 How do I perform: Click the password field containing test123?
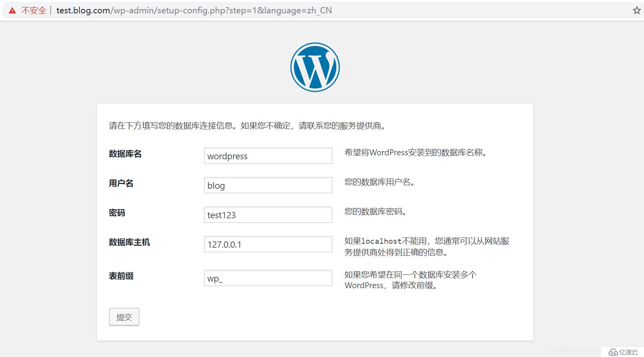tap(268, 215)
